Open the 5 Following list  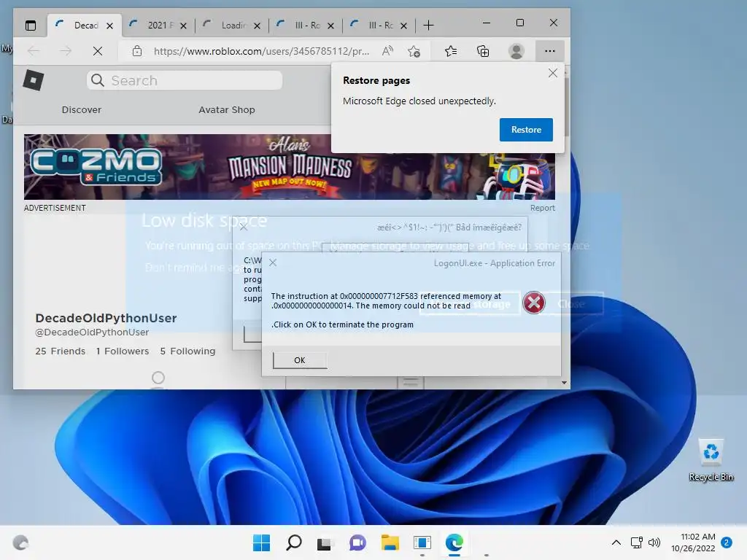[187, 351]
